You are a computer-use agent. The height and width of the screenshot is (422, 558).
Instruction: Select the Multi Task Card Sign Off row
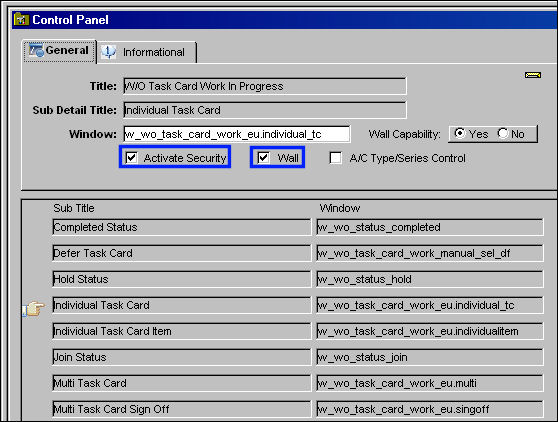[181, 409]
